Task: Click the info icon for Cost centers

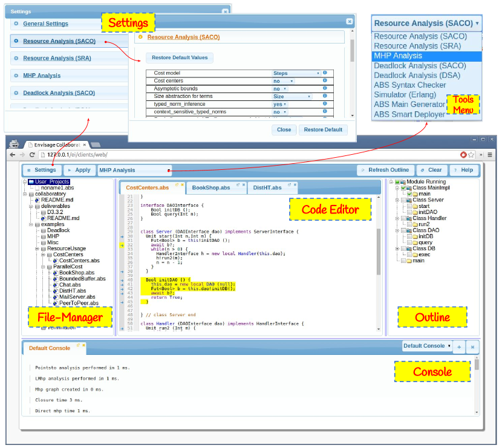Action: [x=325, y=80]
